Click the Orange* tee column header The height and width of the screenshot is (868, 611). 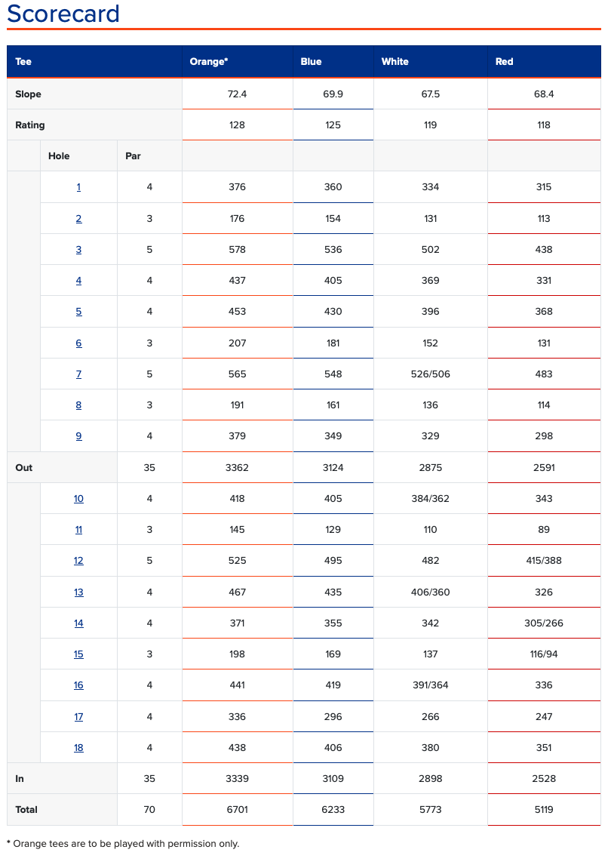tap(209, 62)
